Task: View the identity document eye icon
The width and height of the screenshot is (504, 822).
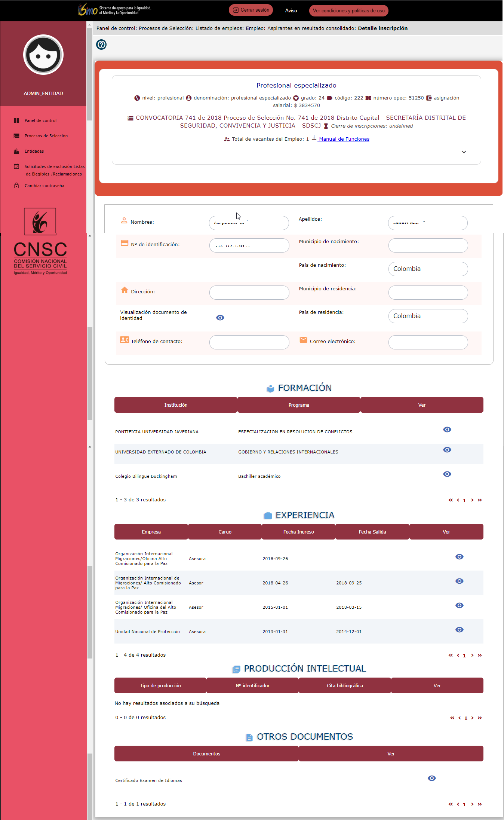Action: pos(220,318)
